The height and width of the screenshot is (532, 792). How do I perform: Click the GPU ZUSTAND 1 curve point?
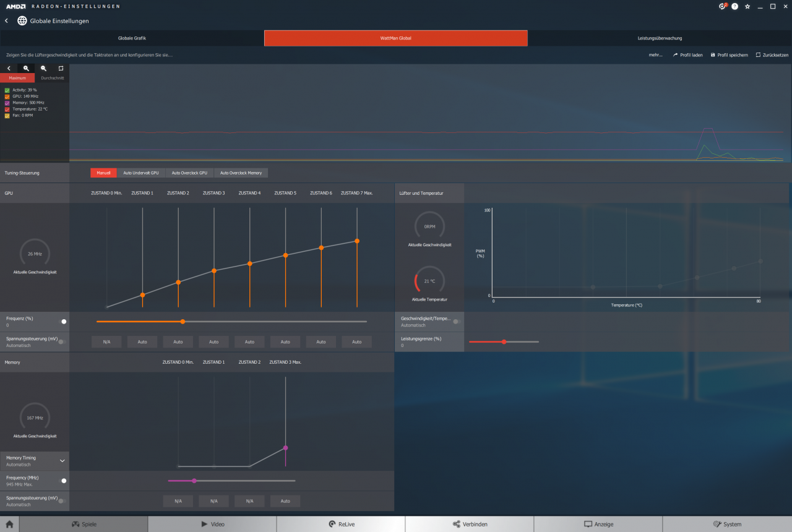point(142,295)
